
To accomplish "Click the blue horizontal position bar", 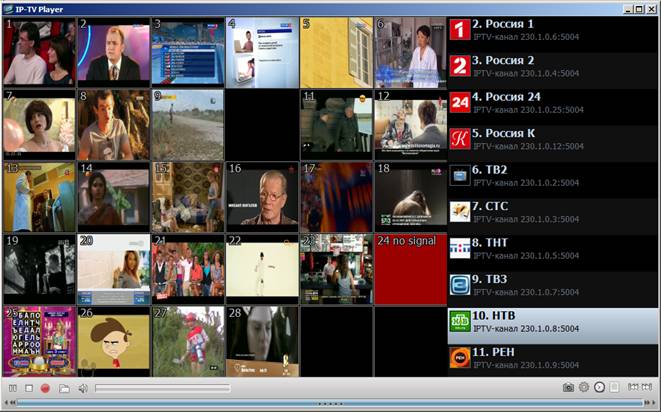I will pyautogui.click(x=330, y=404).
